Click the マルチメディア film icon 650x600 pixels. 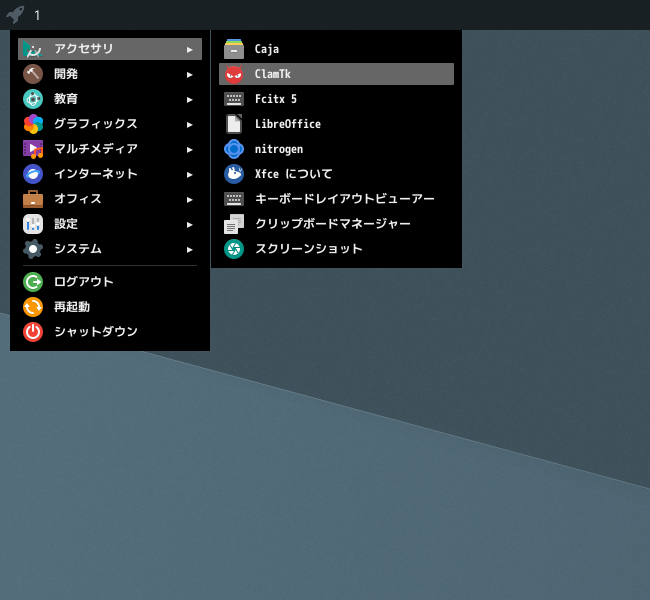[33, 149]
